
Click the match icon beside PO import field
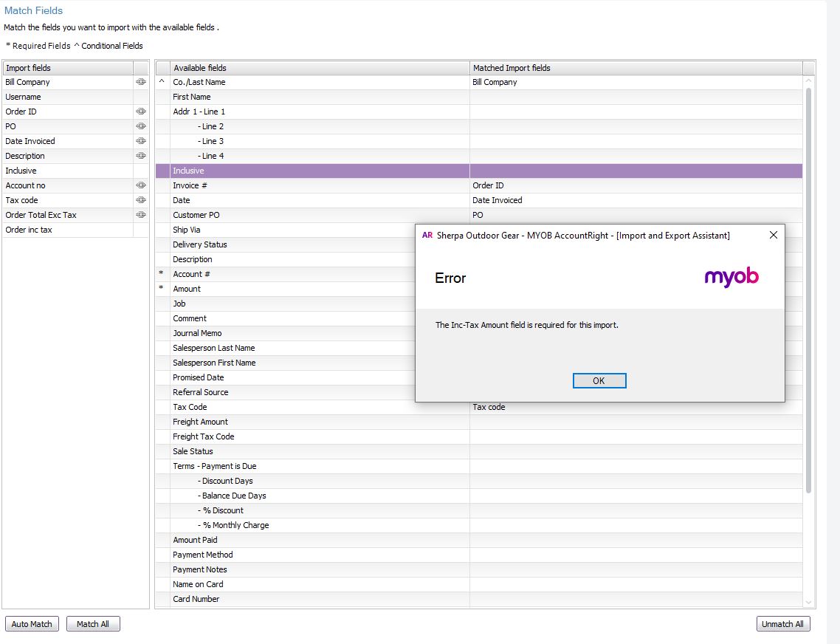[x=141, y=126]
